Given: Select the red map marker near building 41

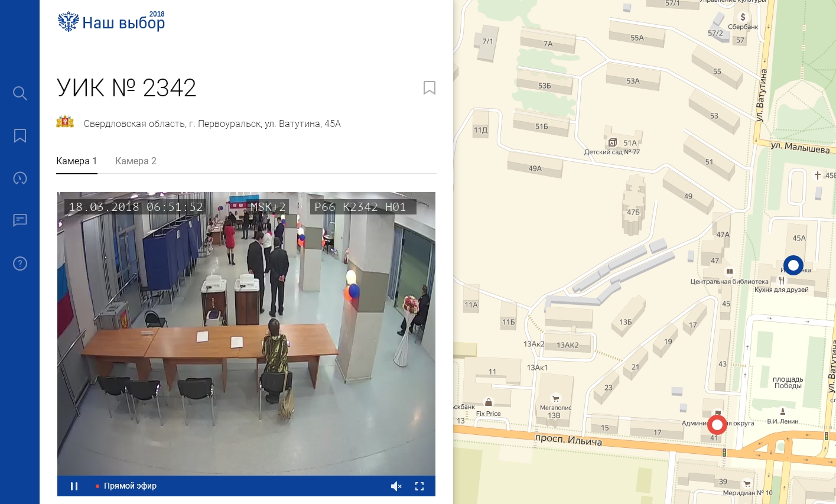Looking at the screenshot, I should pyautogui.click(x=717, y=424).
